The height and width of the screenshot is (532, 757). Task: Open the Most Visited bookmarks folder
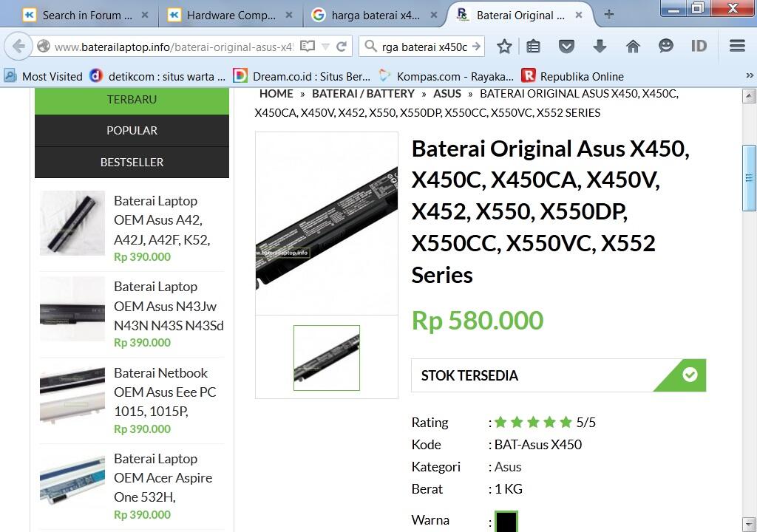pyautogui.click(x=44, y=76)
